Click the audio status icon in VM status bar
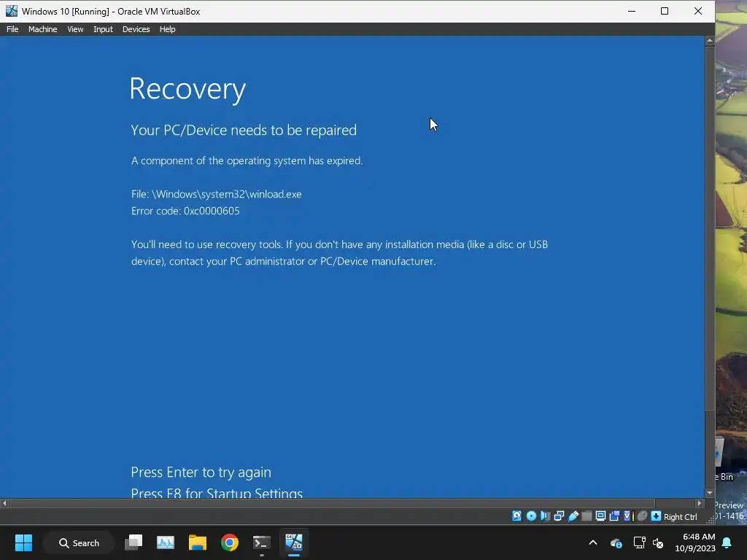The height and width of the screenshot is (560, 747). click(545, 516)
